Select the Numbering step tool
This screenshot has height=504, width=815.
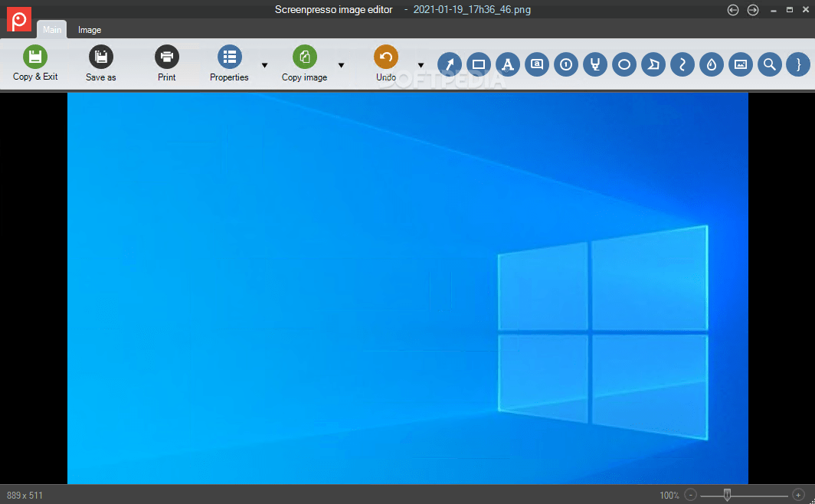[566, 65]
